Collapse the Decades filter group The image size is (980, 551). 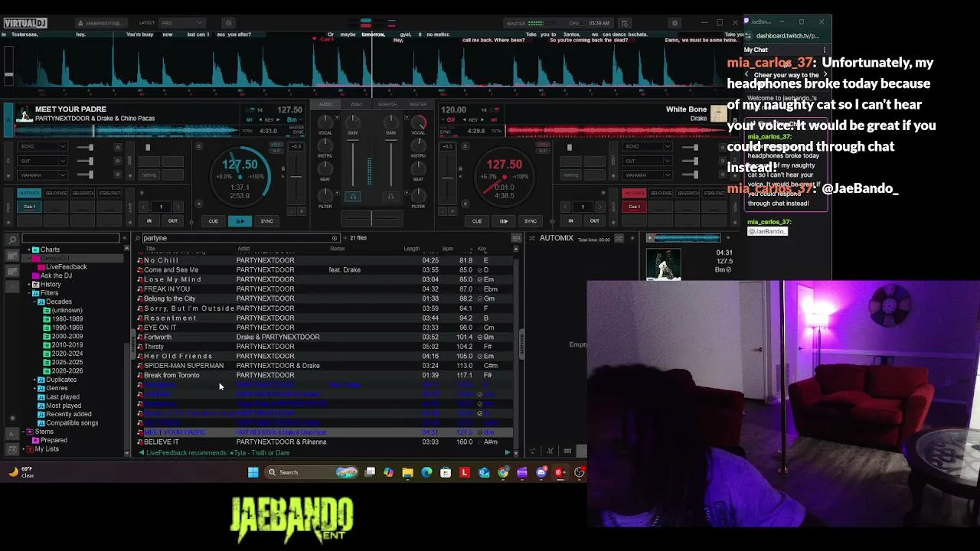pos(35,302)
